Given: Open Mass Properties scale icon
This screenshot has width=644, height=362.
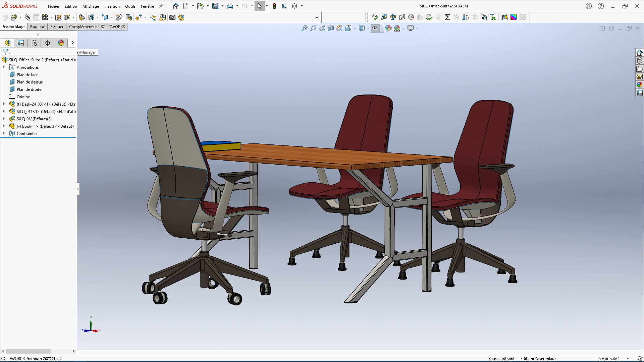Looking at the screenshot, I should (393, 17).
